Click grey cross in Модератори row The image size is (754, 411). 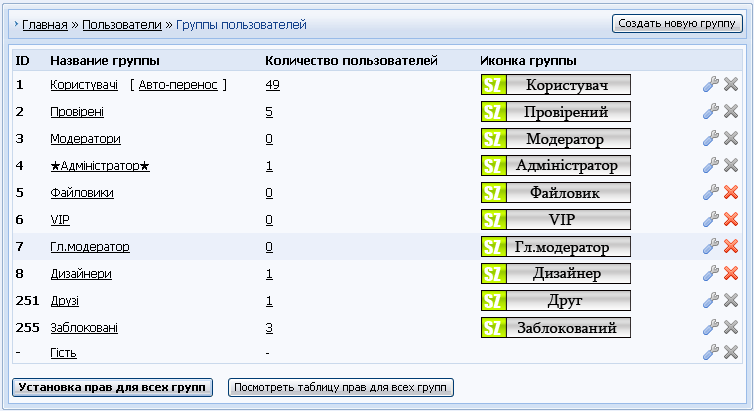point(731,138)
